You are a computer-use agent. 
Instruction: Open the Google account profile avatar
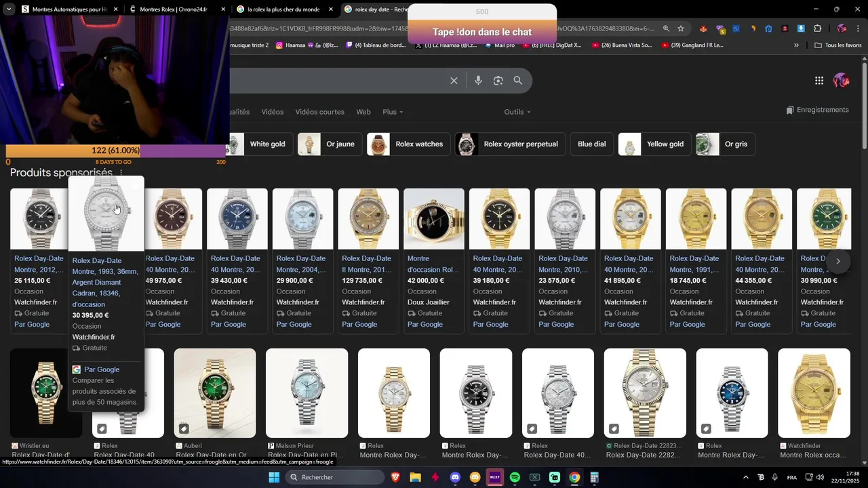842,81
